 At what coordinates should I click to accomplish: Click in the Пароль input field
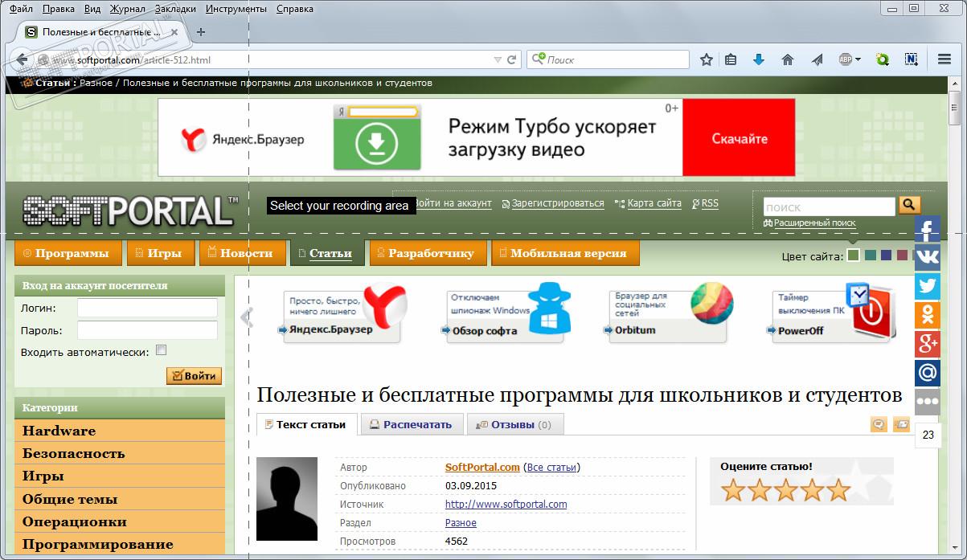point(147,330)
